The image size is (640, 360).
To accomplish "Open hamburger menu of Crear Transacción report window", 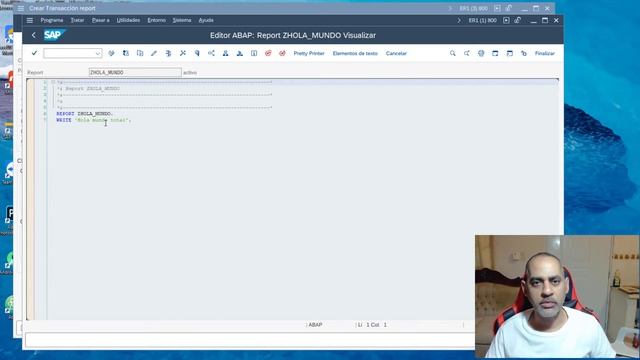I will click(21, 8).
